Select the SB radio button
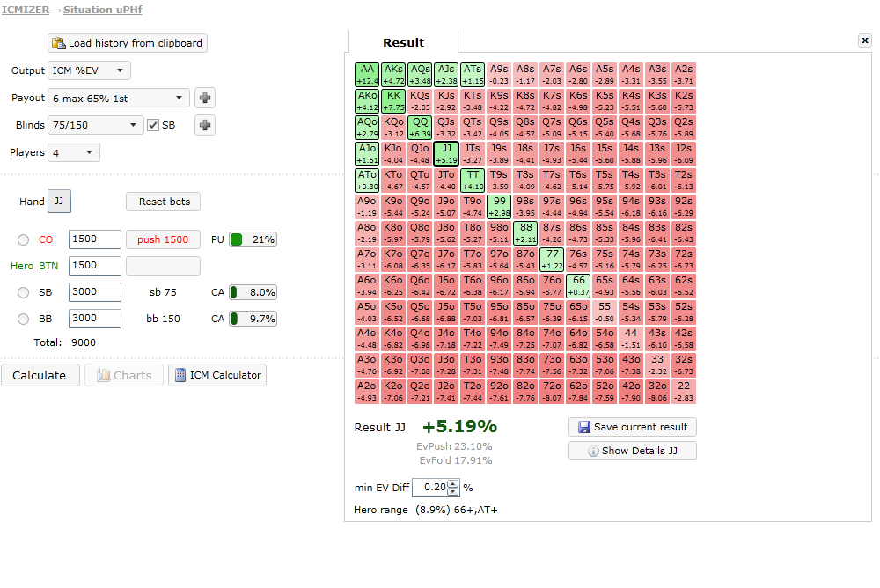Image resolution: width=880 pixels, height=588 pixels. [x=23, y=292]
